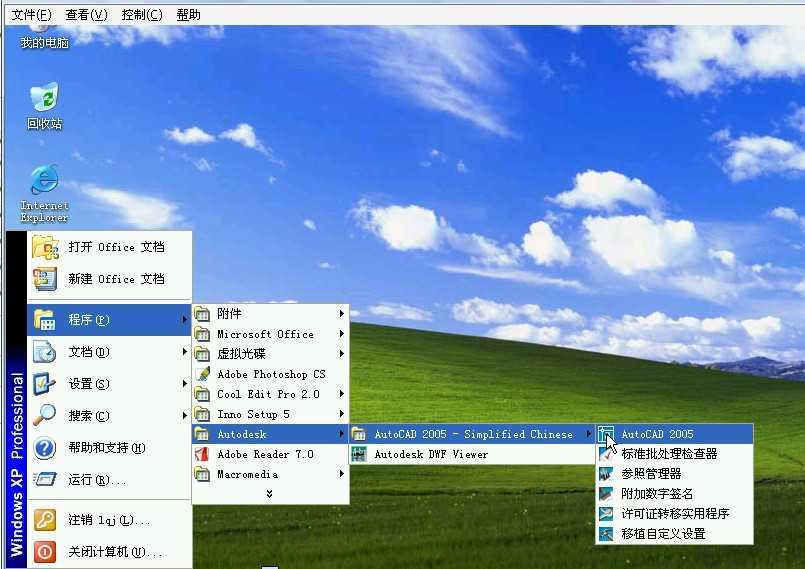Click the 移植自定义设置 icon
This screenshot has width=805, height=569.
(606, 534)
